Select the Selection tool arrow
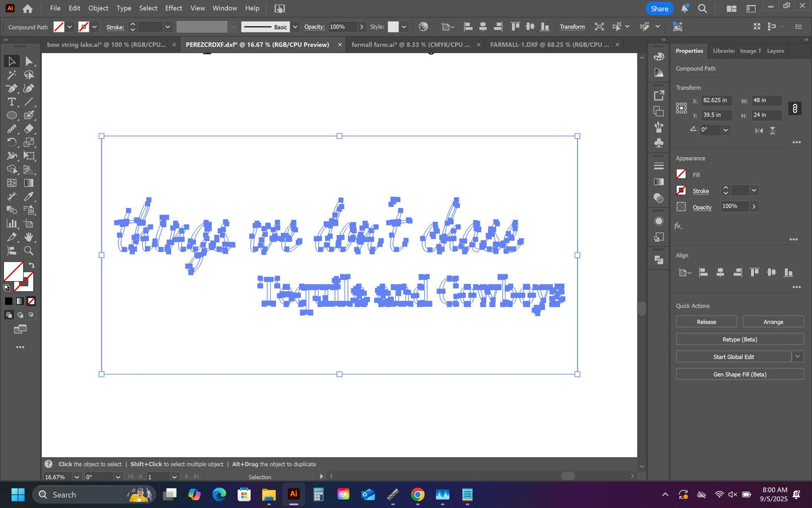 (x=12, y=61)
